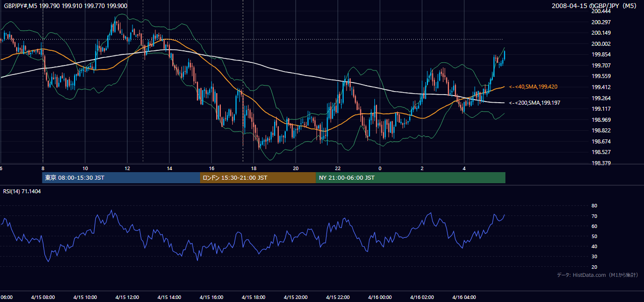Image resolution: width=644 pixels, height=302 pixels.
Task: Click RSI scale value 40
Action: point(594,246)
